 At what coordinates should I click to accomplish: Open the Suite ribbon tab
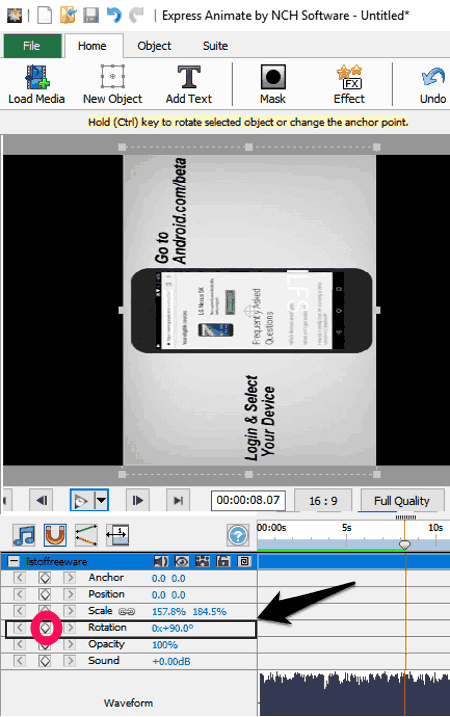tap(215, 46)
